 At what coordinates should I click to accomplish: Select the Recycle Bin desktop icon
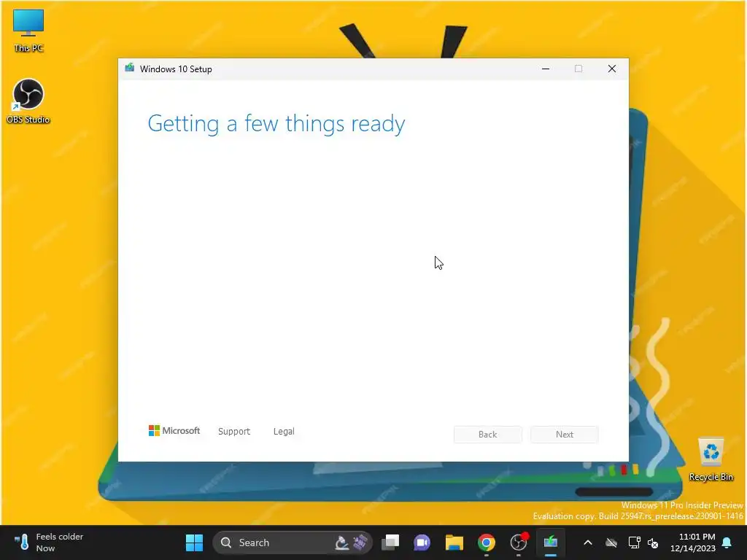(x=711, y=459)
